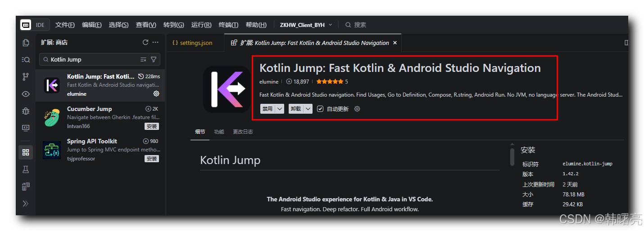The width and height of the screenshot is (644, 231).
Task: Open the 文件(F) menu
Action: 65,25
